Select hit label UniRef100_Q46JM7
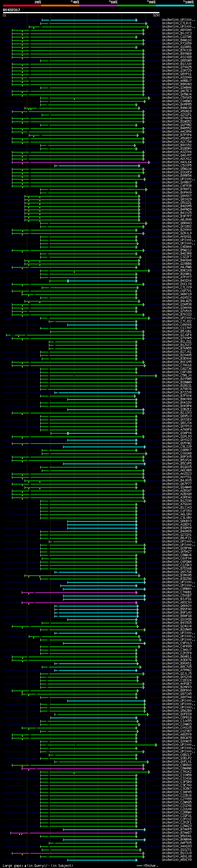The height and width of the screenshot is (868, 197). [177, 155]
